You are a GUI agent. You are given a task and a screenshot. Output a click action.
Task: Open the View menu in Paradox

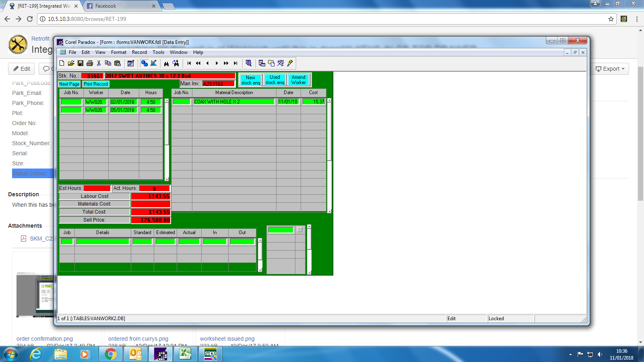pyautogui.click(x=100, y=52)
